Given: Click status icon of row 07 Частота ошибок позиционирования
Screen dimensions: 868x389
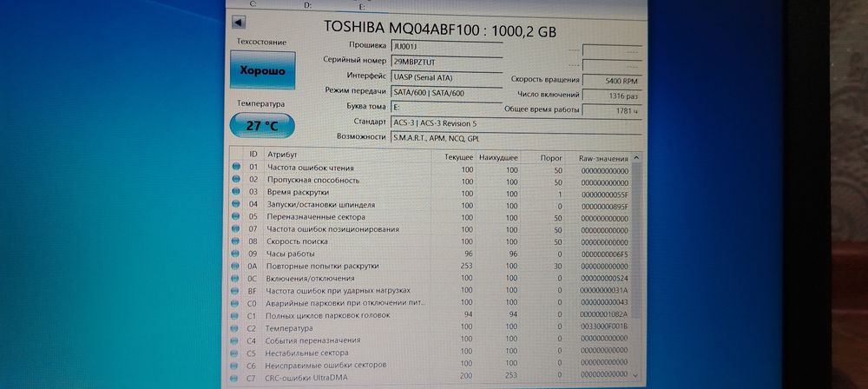Looking at the screenshot, I should [x=236, y=229].
